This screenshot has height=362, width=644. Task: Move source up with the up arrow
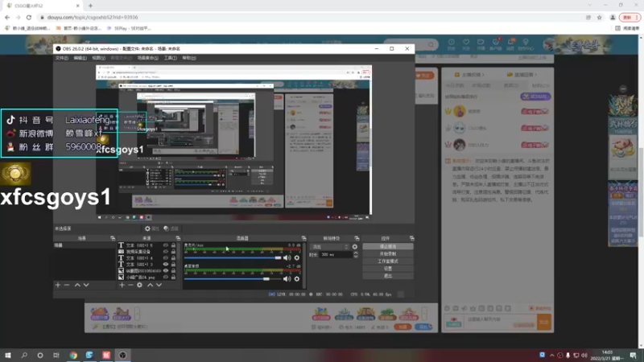click(x=150, y=285)
